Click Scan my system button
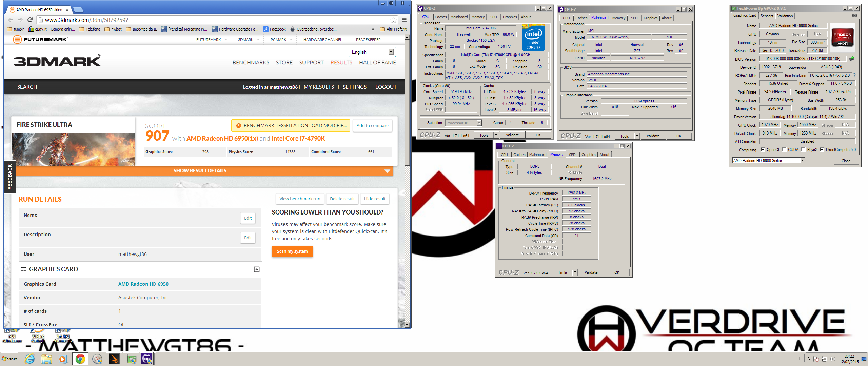The image size is (868, 366). pos(292,251)
